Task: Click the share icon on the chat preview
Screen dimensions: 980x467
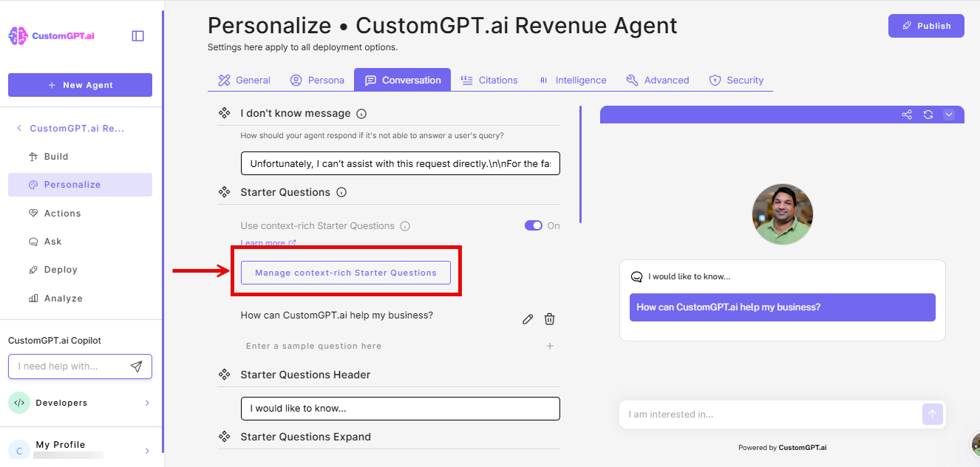Action: [x=907, y=115]
